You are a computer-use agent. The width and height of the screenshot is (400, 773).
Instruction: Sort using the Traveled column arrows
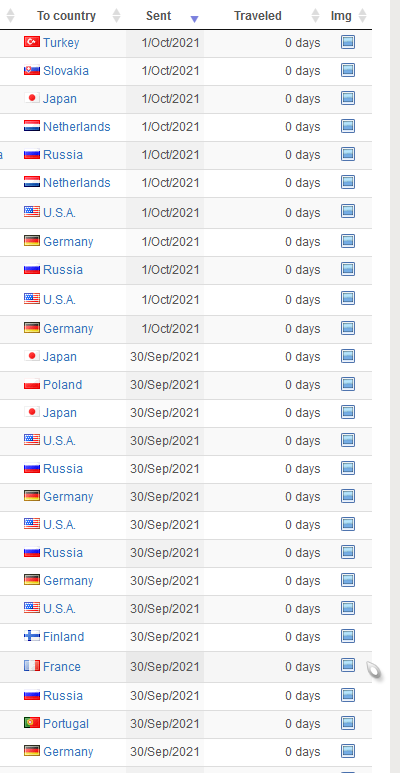tap(316, 16)
